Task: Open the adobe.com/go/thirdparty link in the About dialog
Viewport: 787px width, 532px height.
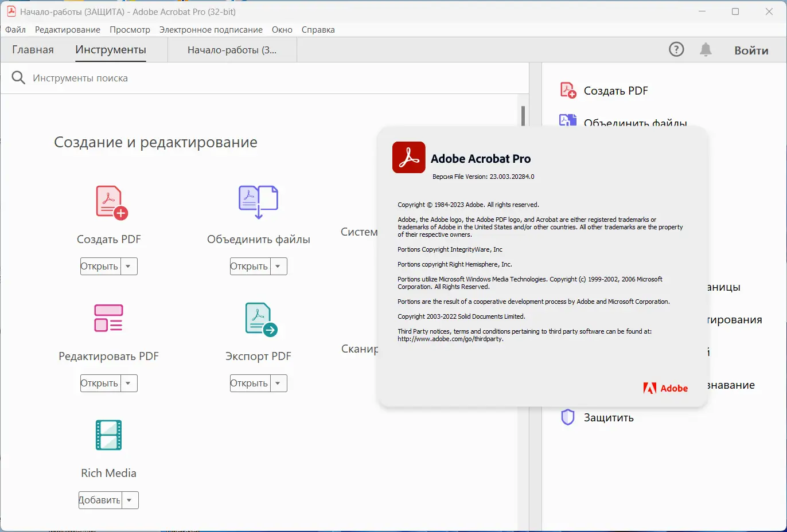Action: [450, 339]
